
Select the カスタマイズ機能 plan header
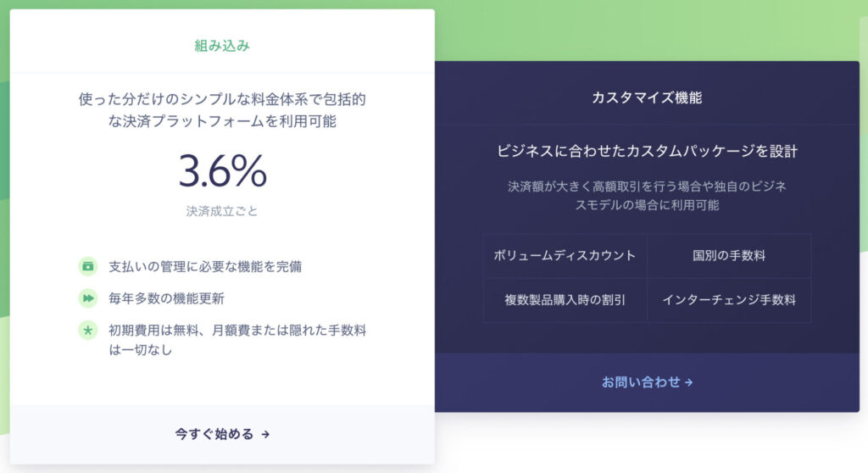pos(647,98)
